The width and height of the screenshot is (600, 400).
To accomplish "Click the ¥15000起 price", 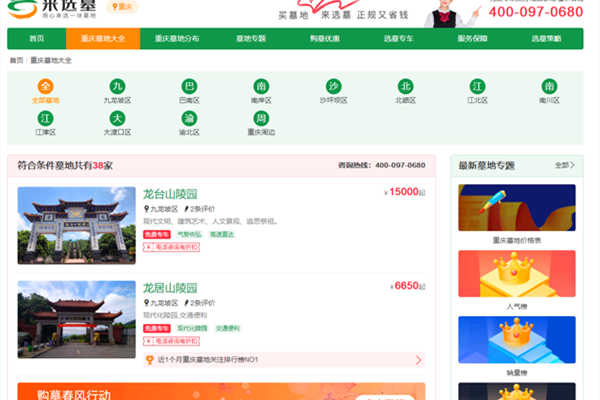I will pyautogui.click(x=404, y=192).
